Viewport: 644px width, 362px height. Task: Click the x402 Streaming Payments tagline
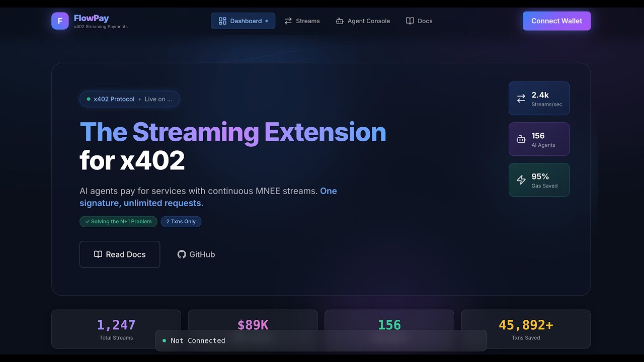tap(101, 27)
